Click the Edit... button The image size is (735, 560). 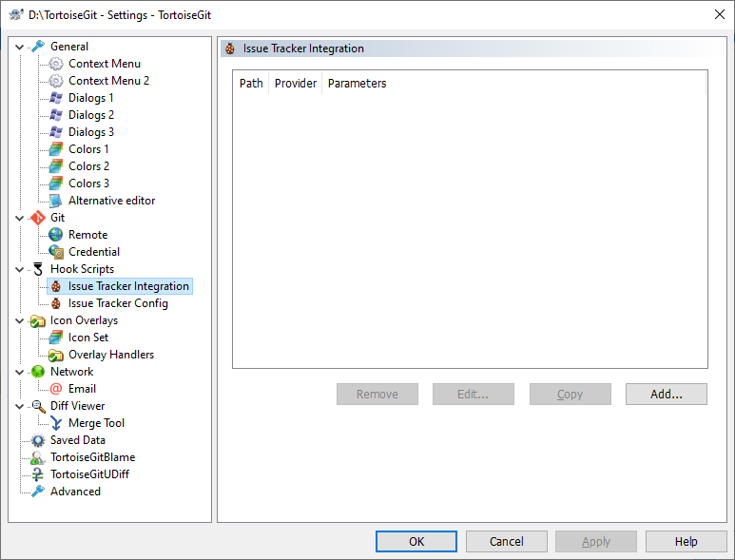[473, 395]
